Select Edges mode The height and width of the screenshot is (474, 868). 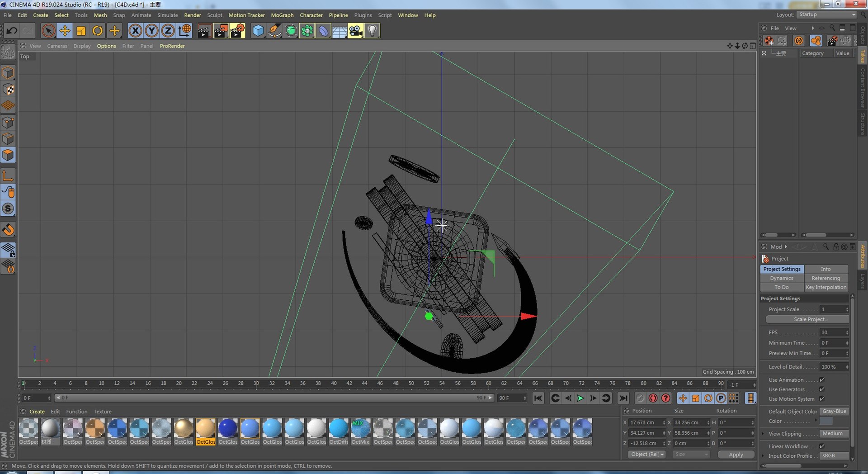coord(8,139)
